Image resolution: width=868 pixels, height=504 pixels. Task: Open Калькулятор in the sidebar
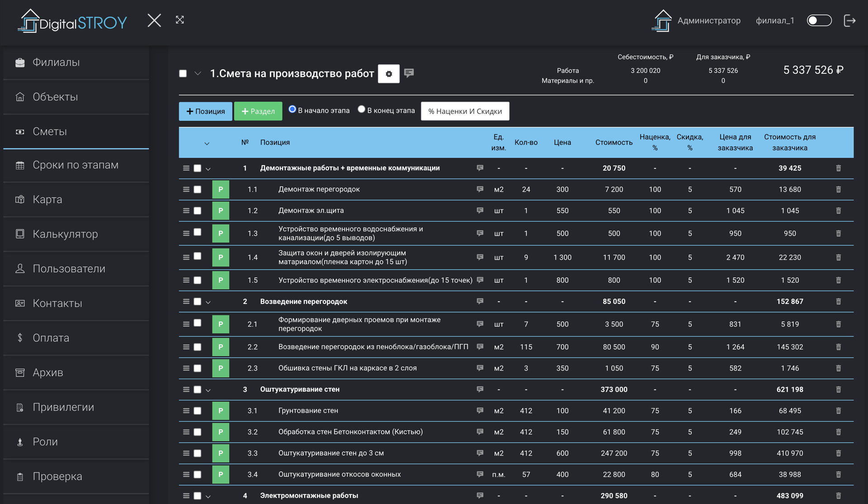76,234
